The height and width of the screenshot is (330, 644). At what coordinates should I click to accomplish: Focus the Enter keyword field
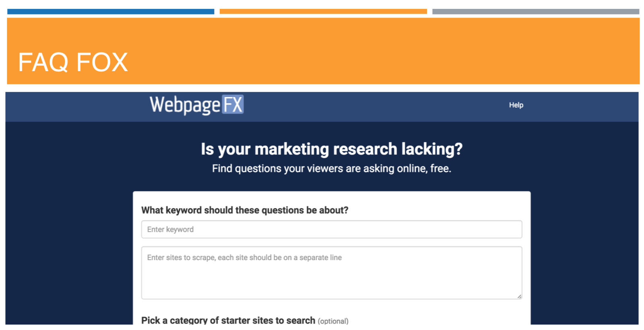[x=332, y=229]
